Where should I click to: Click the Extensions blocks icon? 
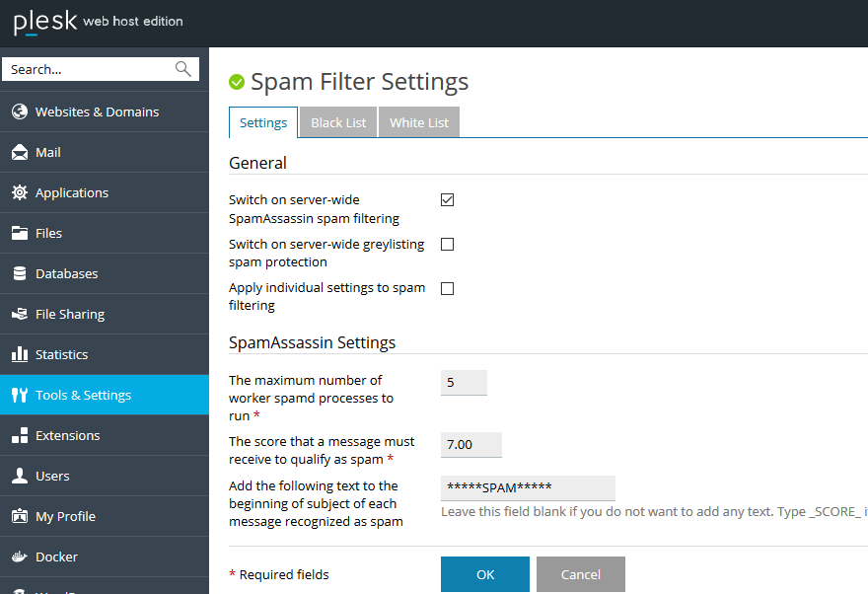tap(20, 435)
